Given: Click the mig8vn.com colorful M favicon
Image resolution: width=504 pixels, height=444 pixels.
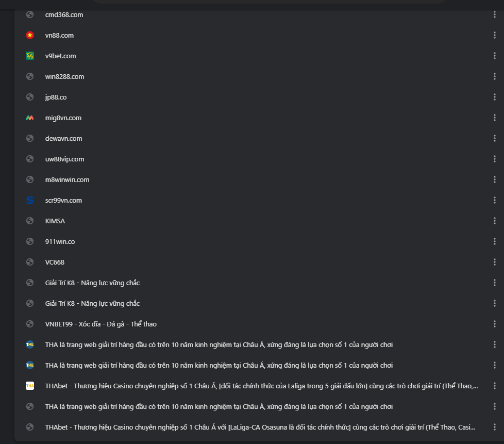Looking at the screenshot, I should point(30,118).
